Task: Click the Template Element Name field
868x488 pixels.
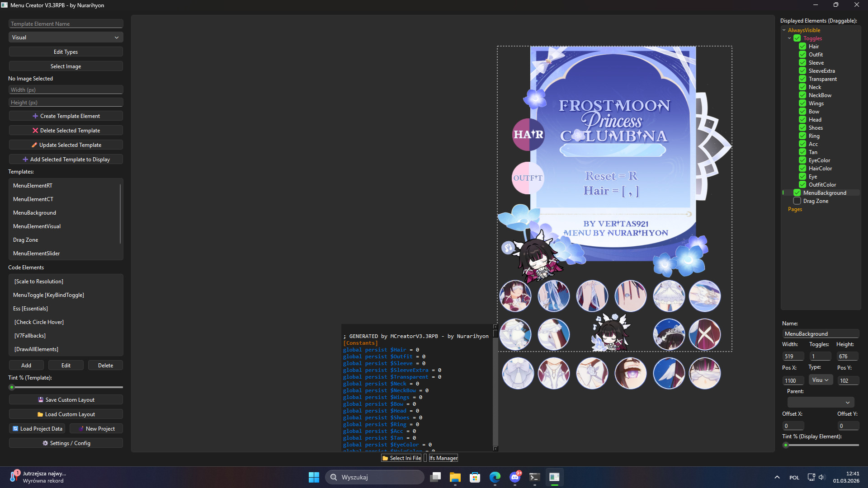Action: point(66,24)
